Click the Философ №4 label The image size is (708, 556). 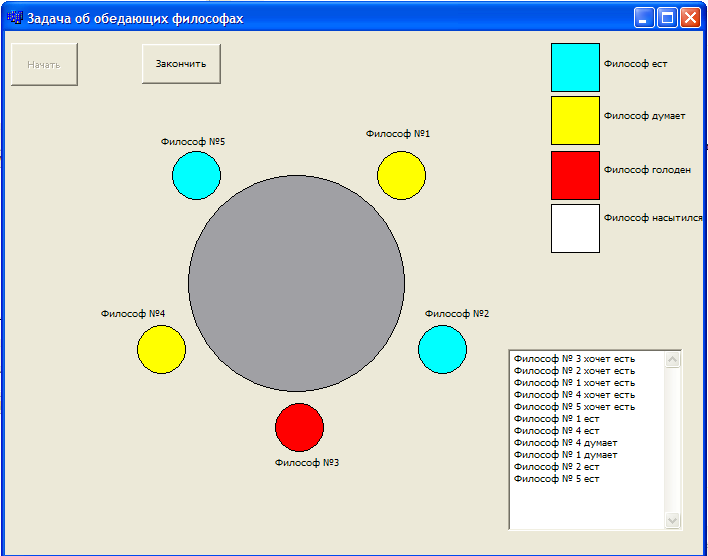133,313
